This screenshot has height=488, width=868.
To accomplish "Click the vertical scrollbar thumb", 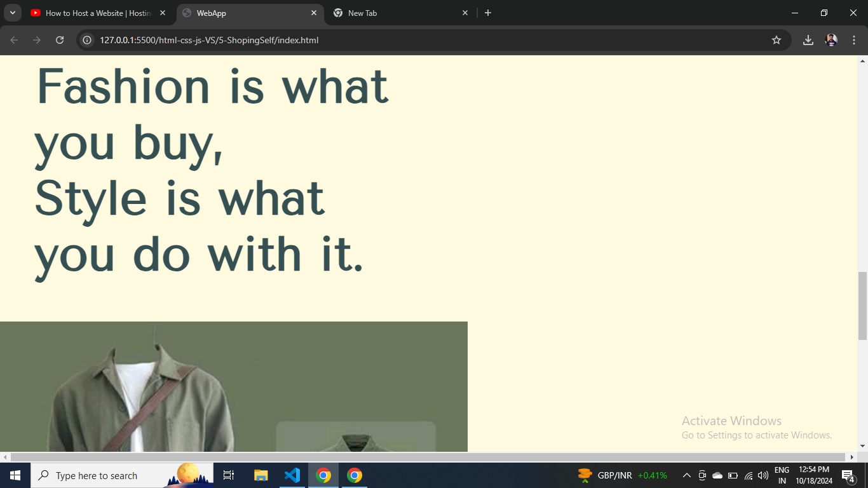I will tap(862, 306).
